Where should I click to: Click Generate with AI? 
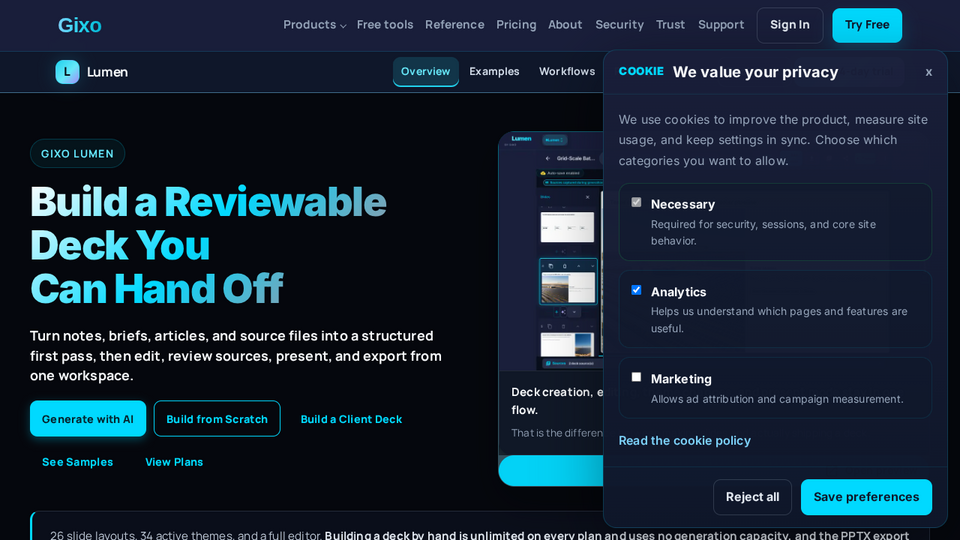pos(88,419)
